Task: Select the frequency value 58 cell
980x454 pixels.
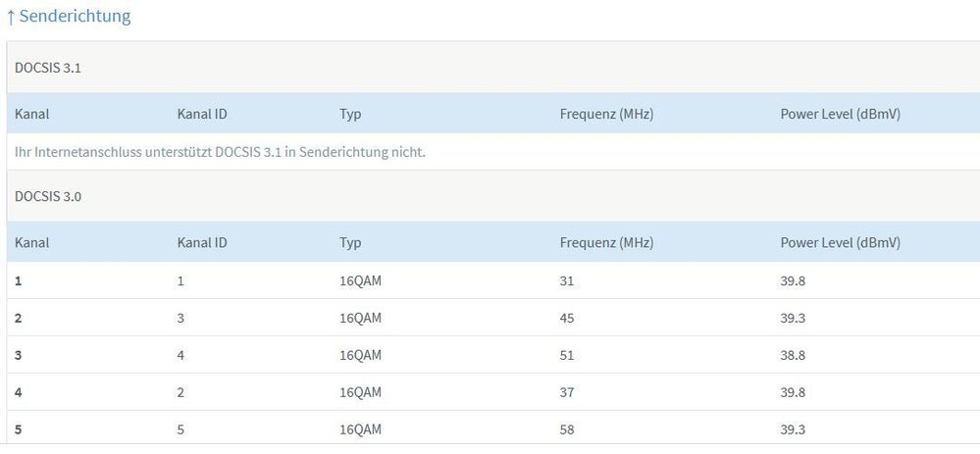Action: point(567,429)
